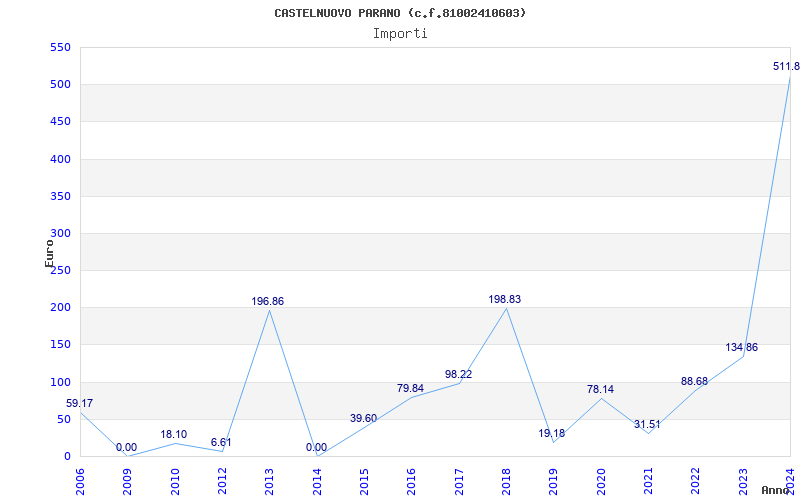Click the 0.00 data label above 2009
The image size is (800, 500).
pos(126,448)
